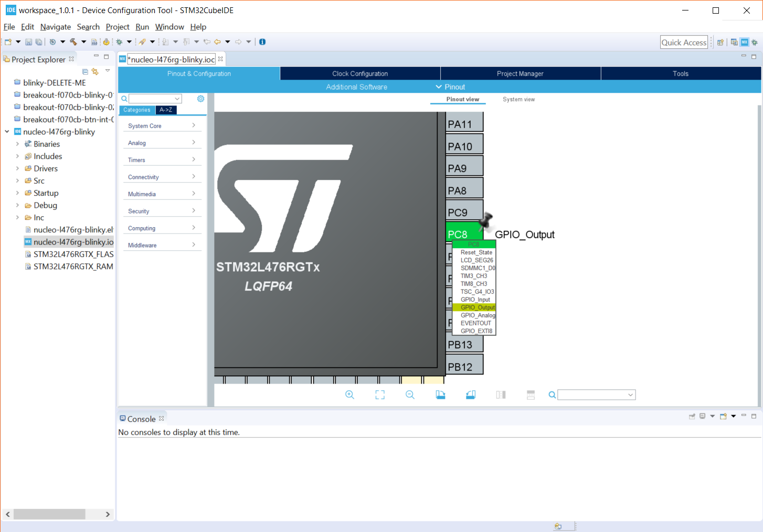
Task: Click the best fit pinout icon
Action: [380, 395]
